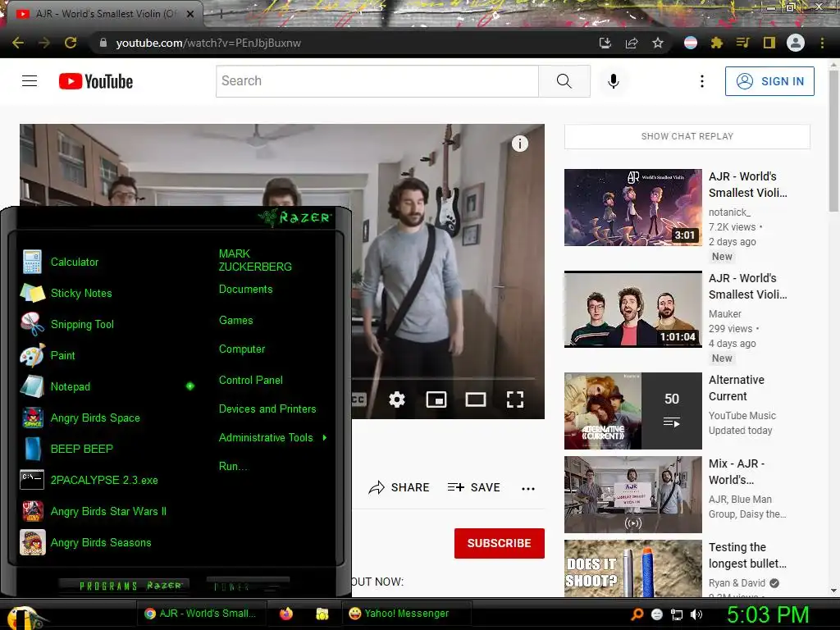Open more actions ellipsis below video
Image resolution: width=840 pixels, height=630 pixels.
click(x=528, y=489)
